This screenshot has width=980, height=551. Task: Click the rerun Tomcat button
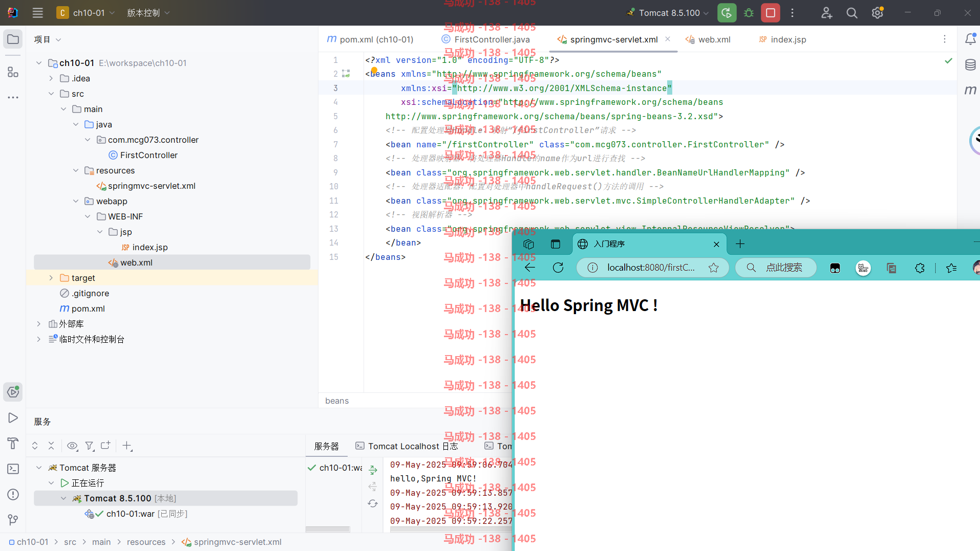pyautogui.click(x=727, y=13)
